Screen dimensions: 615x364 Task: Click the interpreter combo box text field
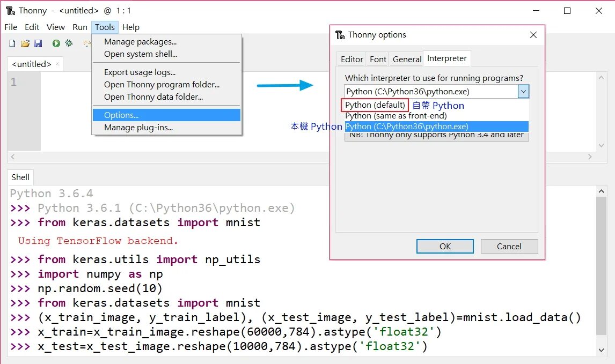pos(431,92)
